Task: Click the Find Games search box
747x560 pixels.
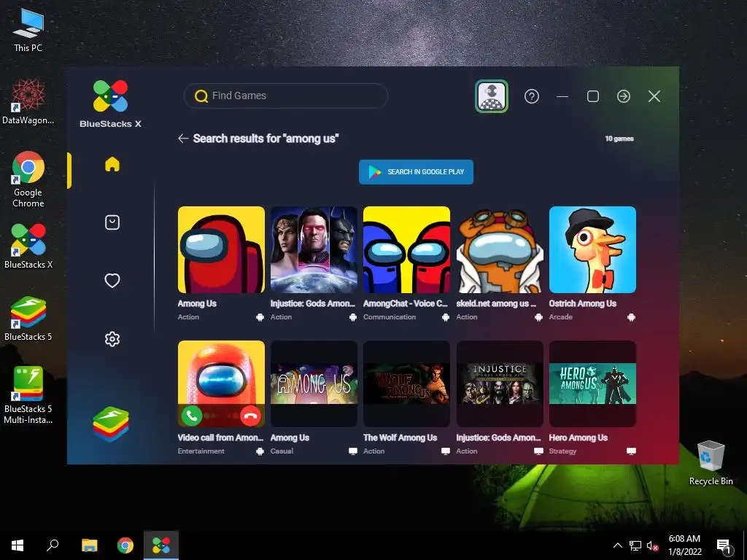Action: click(286, 96)
